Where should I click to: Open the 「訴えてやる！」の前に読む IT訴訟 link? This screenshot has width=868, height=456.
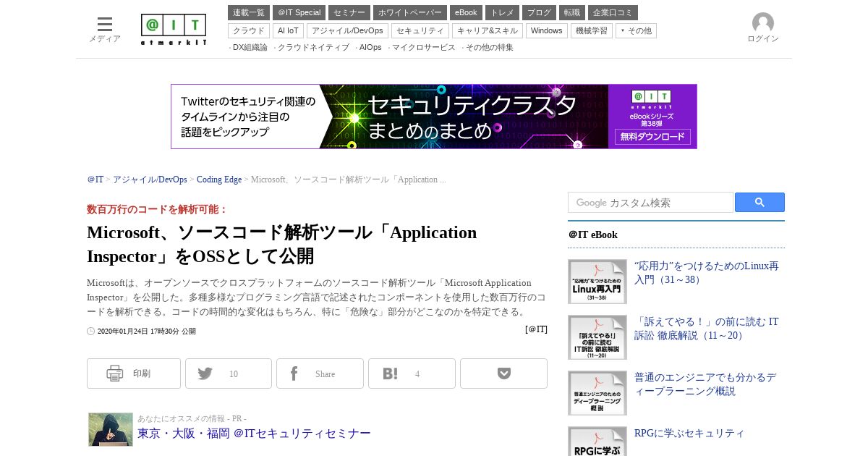click(x=706, y=329)
